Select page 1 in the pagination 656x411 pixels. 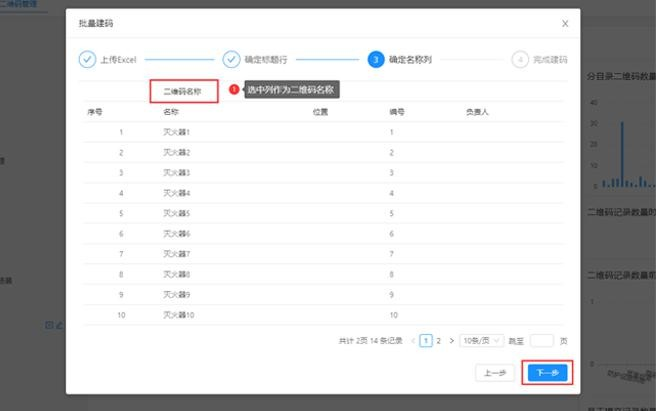pos(426,341)
